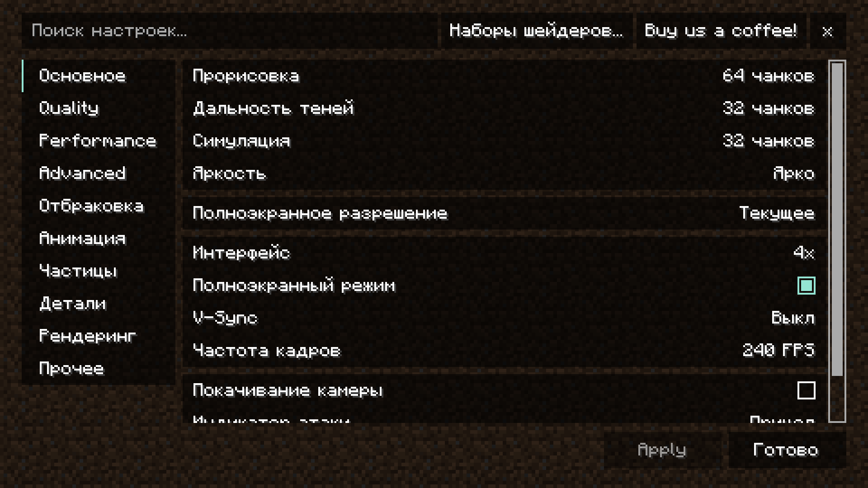
Task: Select Частицы settings category
Action: coord(78,271)
